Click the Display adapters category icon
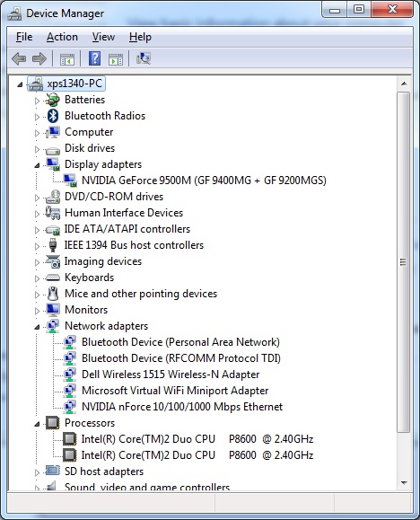Viewport: 420px width, 520px height. point(53,164)
